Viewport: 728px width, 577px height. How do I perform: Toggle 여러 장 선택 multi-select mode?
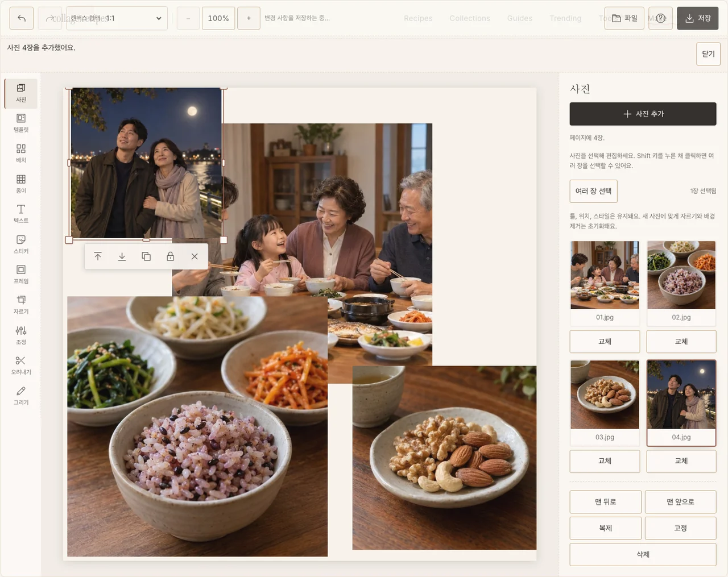click(x=593, y=191)
